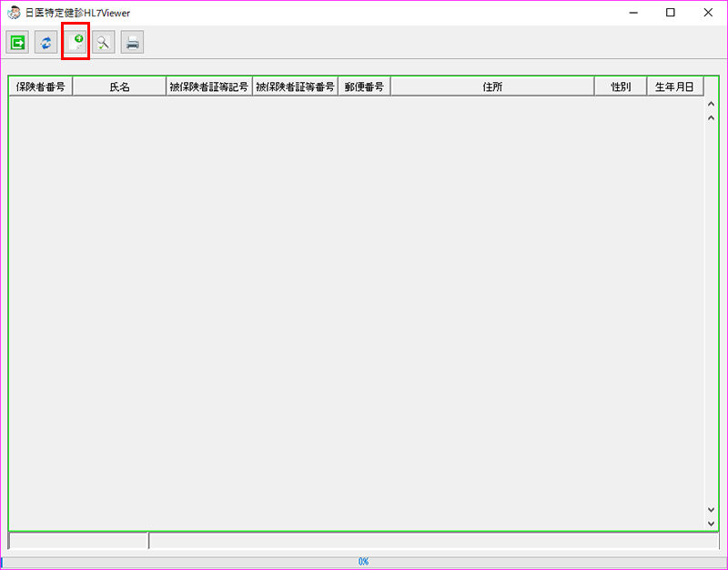Click the 住所 column header

point(492,87)
